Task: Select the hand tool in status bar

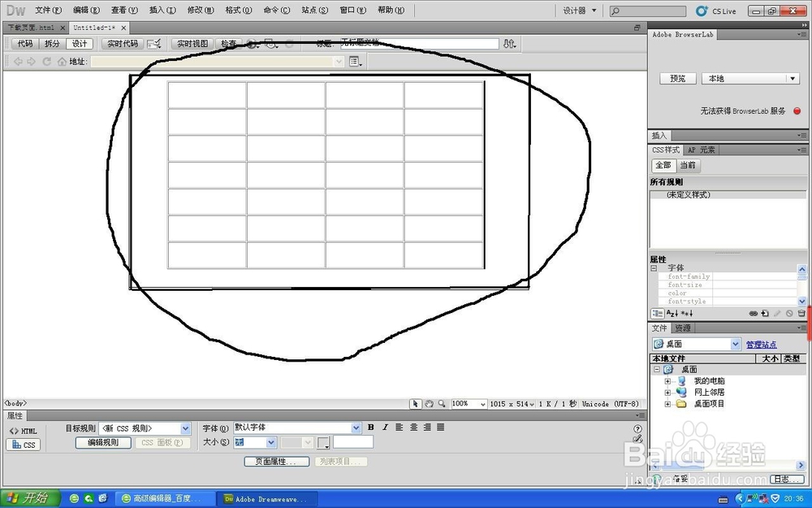Action: tap(429, 404)
